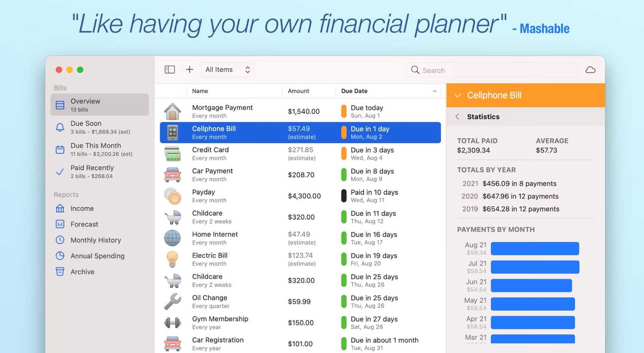Select the Gym Membership dumbbell icon
The image size is (644, 353).
173,323
